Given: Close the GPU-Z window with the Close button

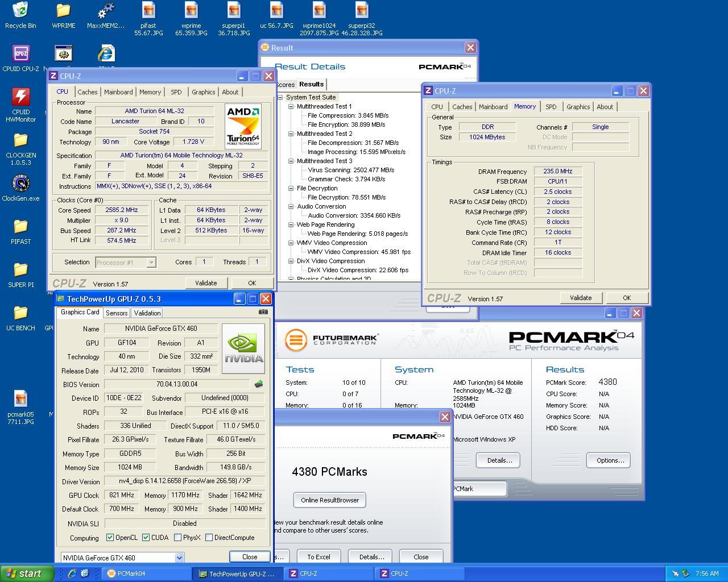Looking at the screenshot, I should click(x=250, y=557).
